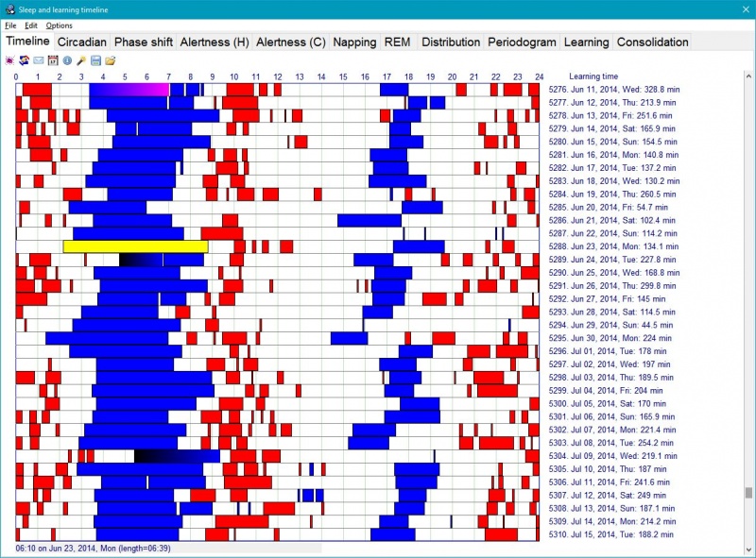Click the sync/import data toolbar icon
The width and height of the screenshot is (756, 558).
(22, 59)
